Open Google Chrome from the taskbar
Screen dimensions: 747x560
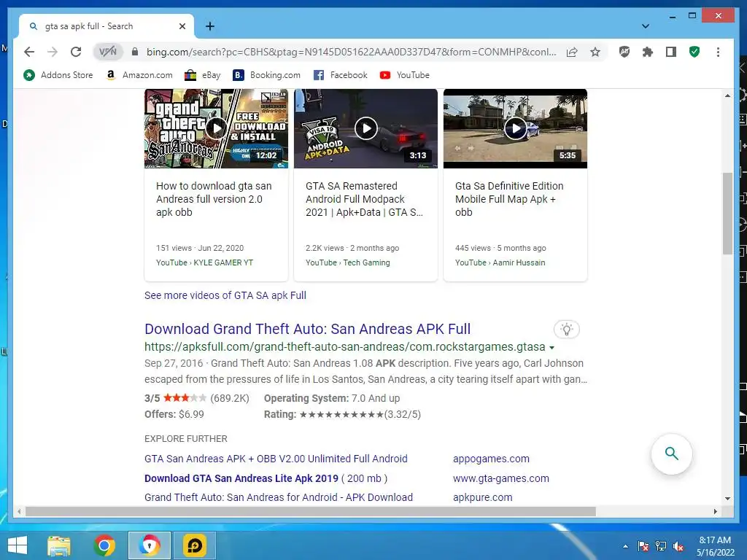pos(104,545)
